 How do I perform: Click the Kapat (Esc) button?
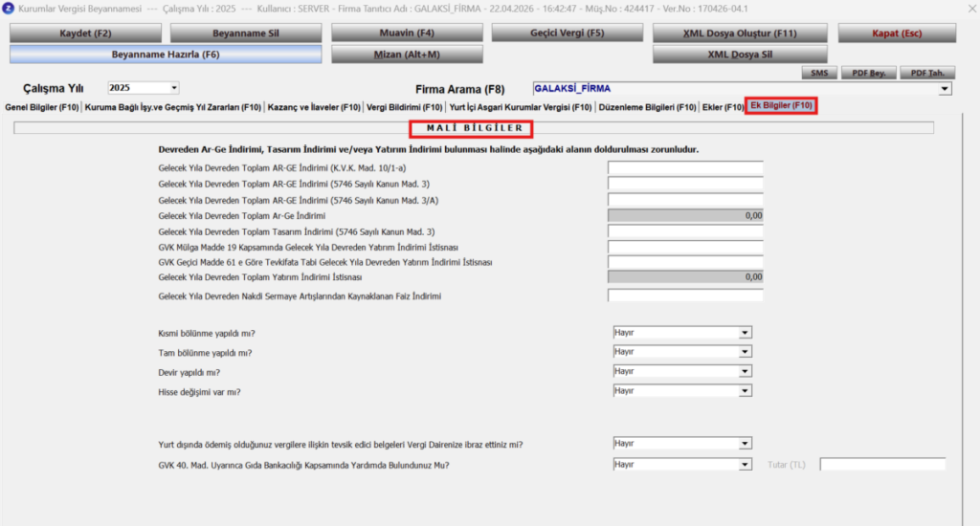coord(897,33)
